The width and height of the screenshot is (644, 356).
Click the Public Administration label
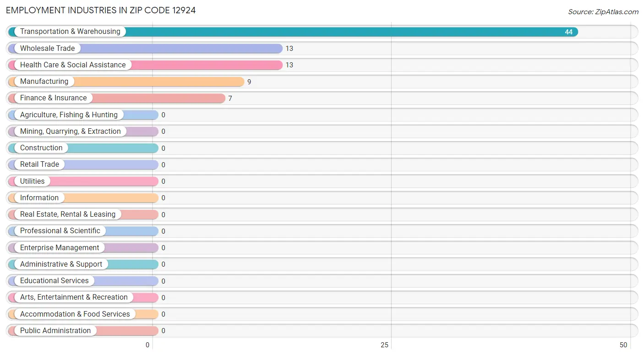click(55, 330)
